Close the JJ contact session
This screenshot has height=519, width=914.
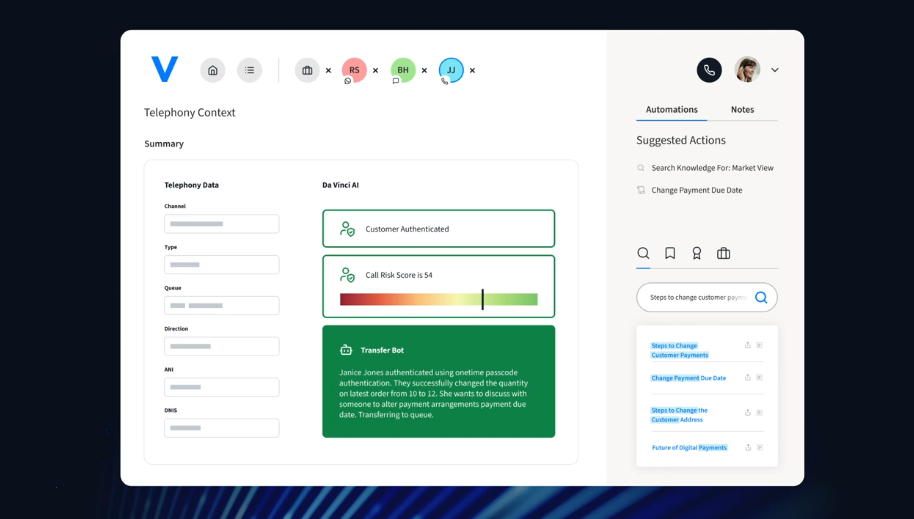[x=472, y=71]
